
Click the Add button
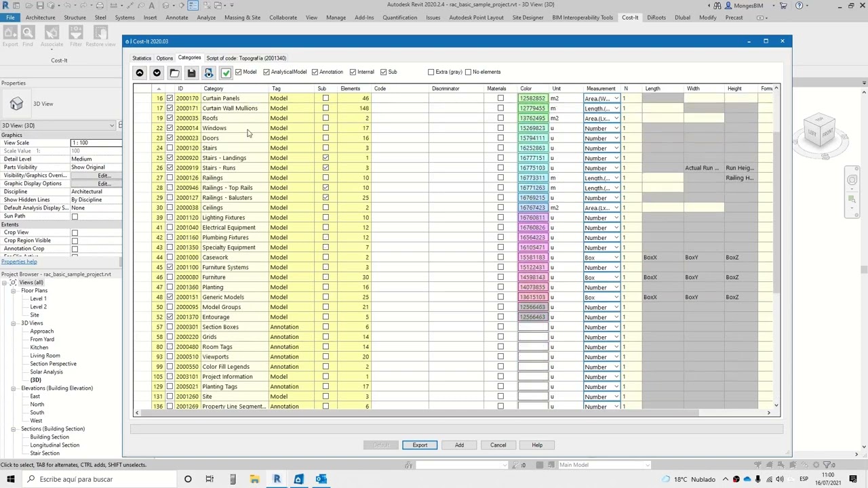coord(459,445)
